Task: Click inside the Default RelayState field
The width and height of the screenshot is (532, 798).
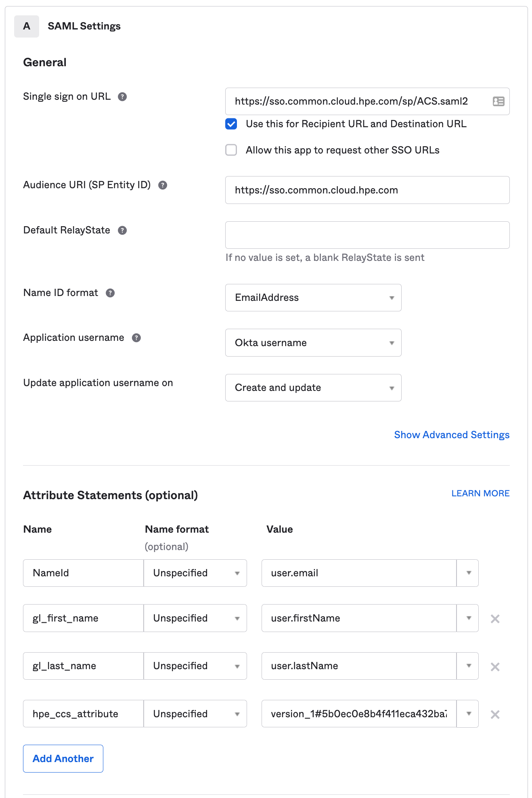Action: tap(367, 235)
